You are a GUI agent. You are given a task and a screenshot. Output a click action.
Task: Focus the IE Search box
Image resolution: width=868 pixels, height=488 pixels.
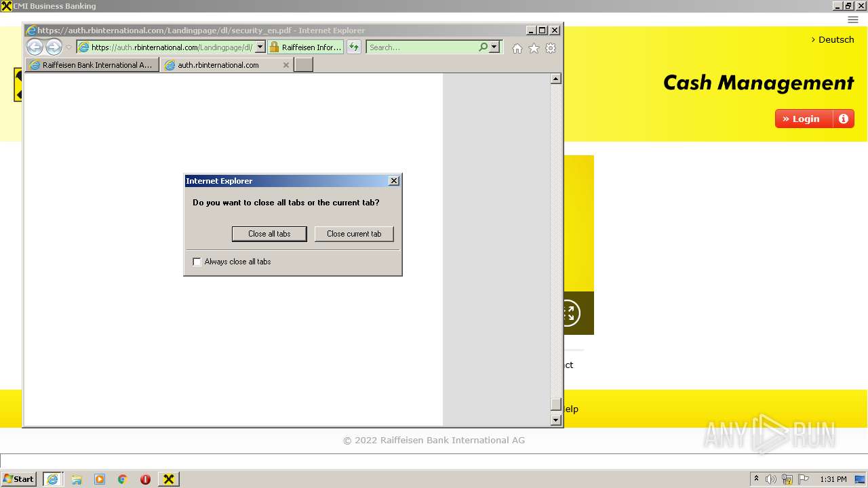pyautogui.click(x=422, y=47)
